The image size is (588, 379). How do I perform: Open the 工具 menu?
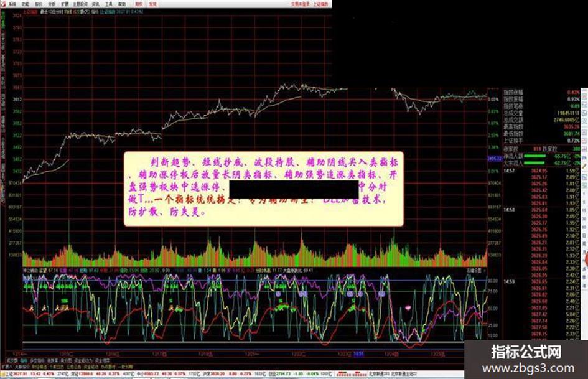point(109,4)
